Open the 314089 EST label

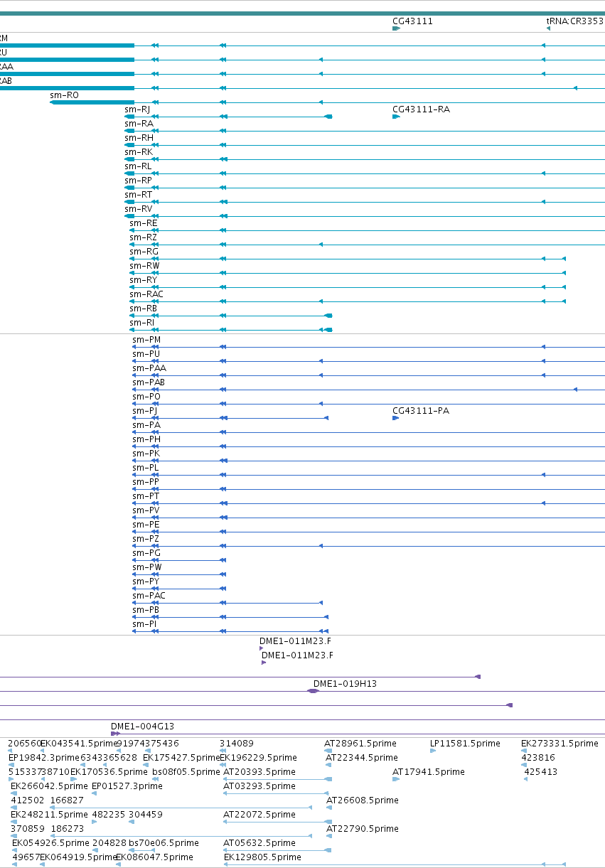237,744
